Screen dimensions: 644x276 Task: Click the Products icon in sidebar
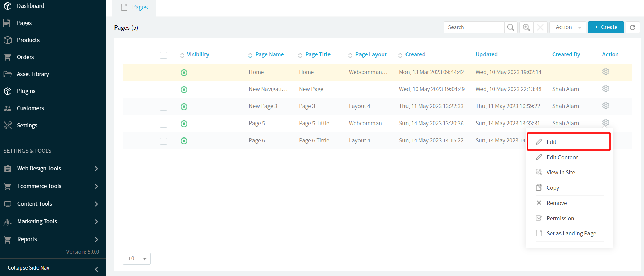pyautogui.click(x=7, y=40)
